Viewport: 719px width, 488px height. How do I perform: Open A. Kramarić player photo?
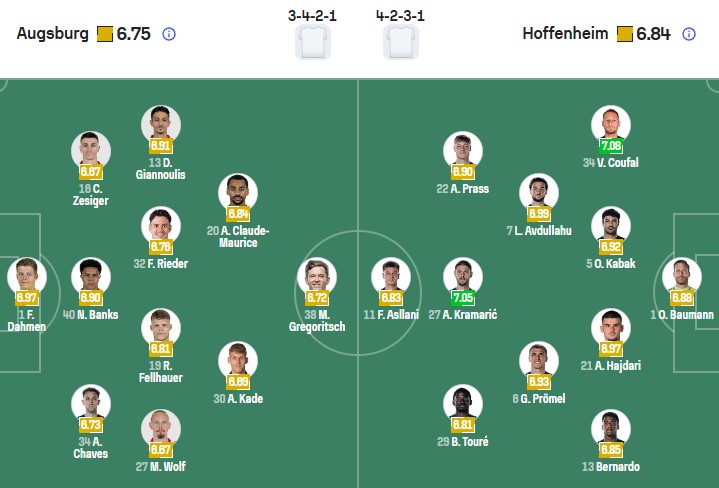point(461,274)
